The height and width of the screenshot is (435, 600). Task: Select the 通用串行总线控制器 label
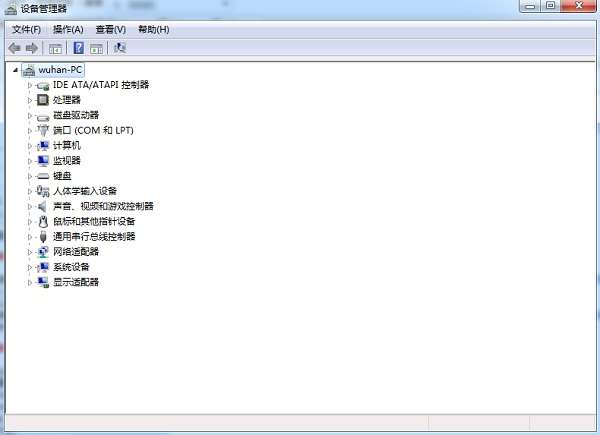pyautogui.click(x=94, y=236)
